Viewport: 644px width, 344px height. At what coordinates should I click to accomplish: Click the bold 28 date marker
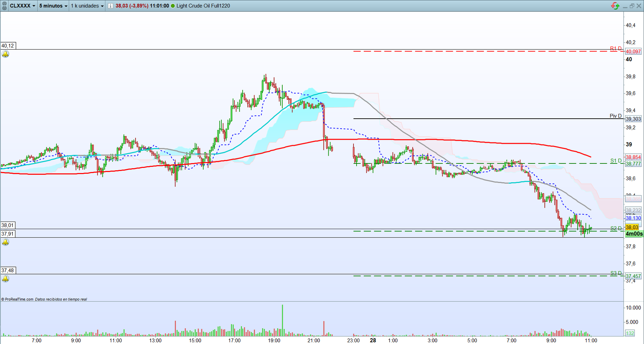(x=373, y=341)
